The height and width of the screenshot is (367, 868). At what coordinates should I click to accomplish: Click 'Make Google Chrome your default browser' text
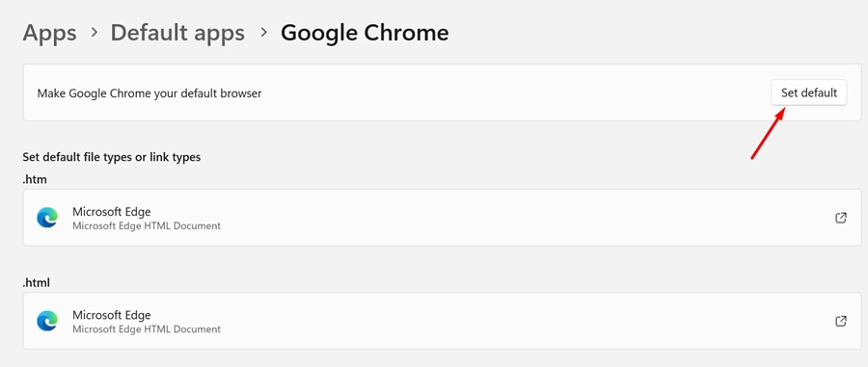[149, 93]
